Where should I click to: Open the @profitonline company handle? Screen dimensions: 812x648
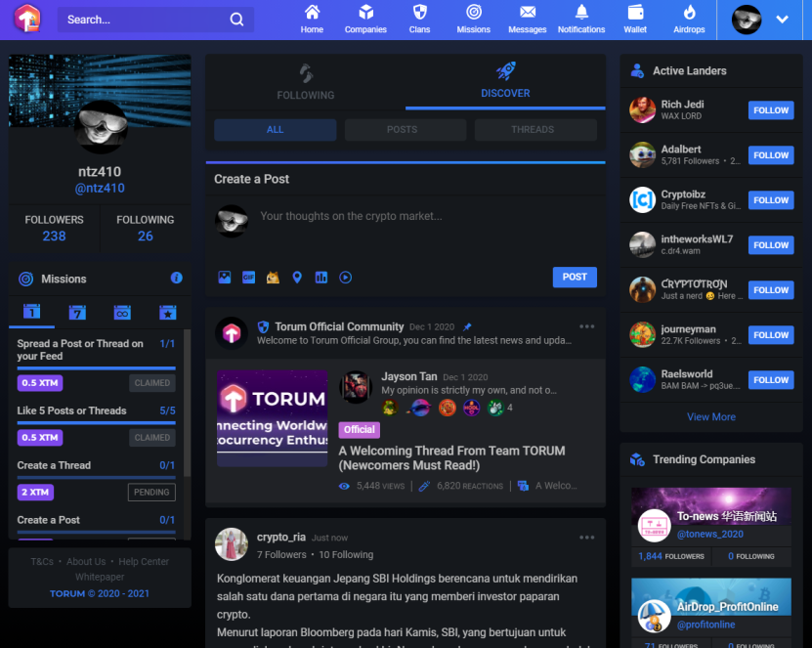point(705,625)
